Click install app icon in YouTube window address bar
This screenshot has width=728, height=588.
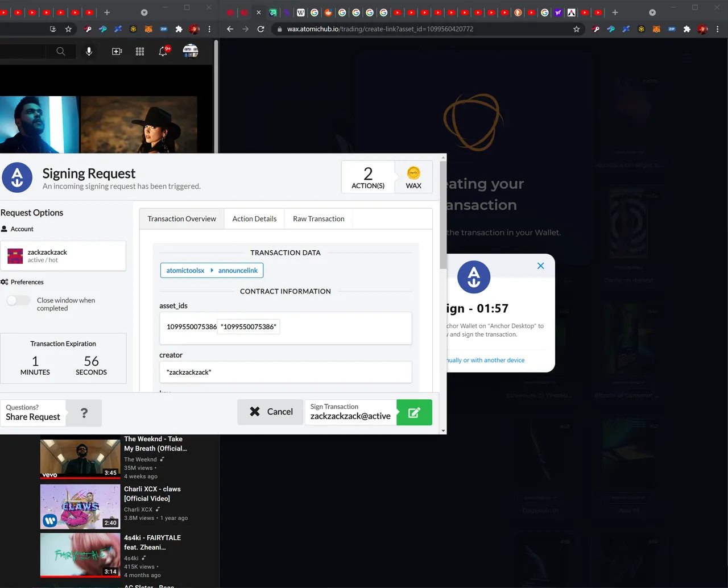point(53,29)
